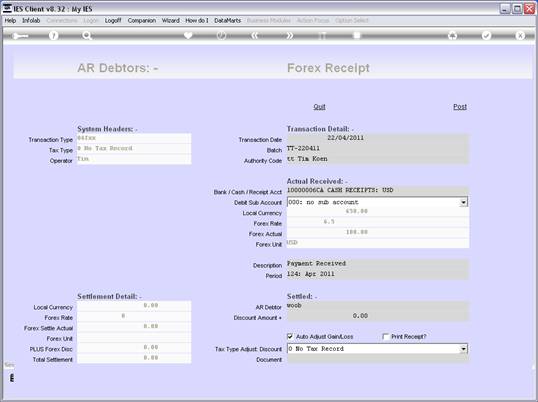538x402 pixels.
Task: Go forward with the double-right arrow icon
Action: tap(289, 36)
